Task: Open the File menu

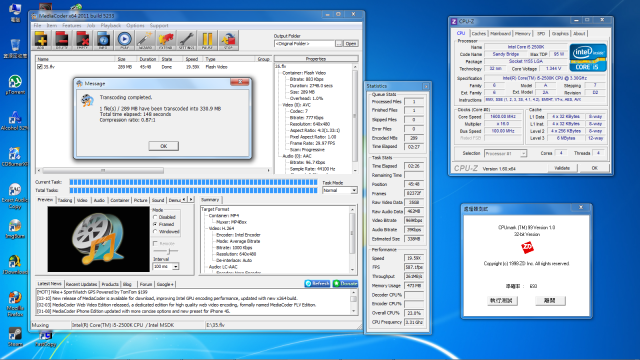Action: [x=38, y=25]
